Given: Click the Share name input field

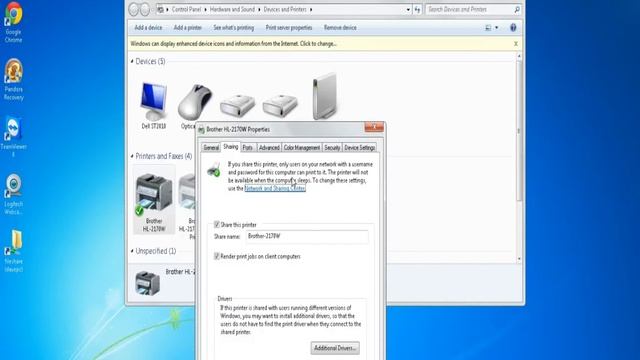Looking at the screenshot, I should pyautogui.click(x=307, y=236).
